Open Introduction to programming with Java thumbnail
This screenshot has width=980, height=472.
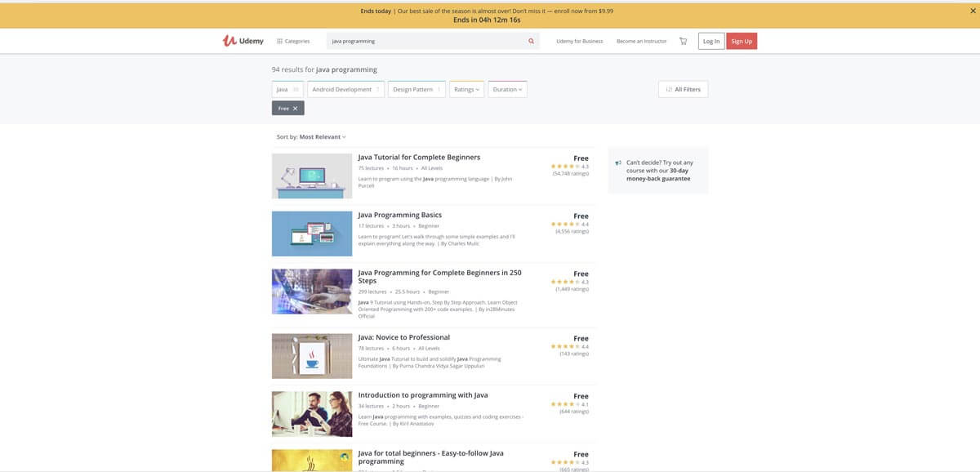click(x=312, y=414)
